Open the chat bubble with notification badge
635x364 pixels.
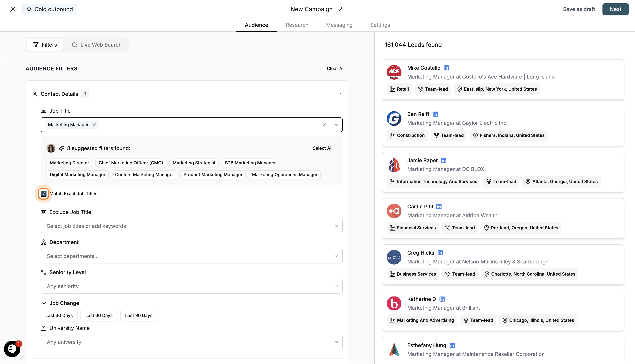coord(12,349)
